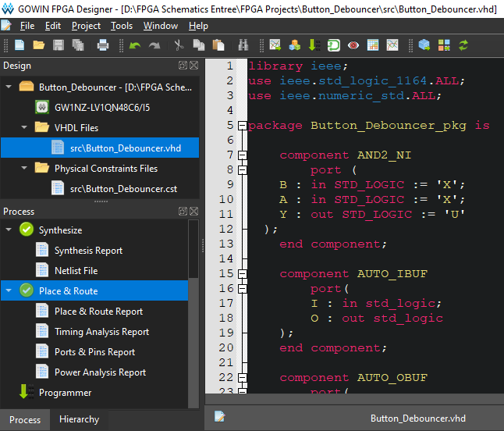Viewport: 504px width, 431px height.
Task: Open the Help menu
Action: click(x=198, y=26)
